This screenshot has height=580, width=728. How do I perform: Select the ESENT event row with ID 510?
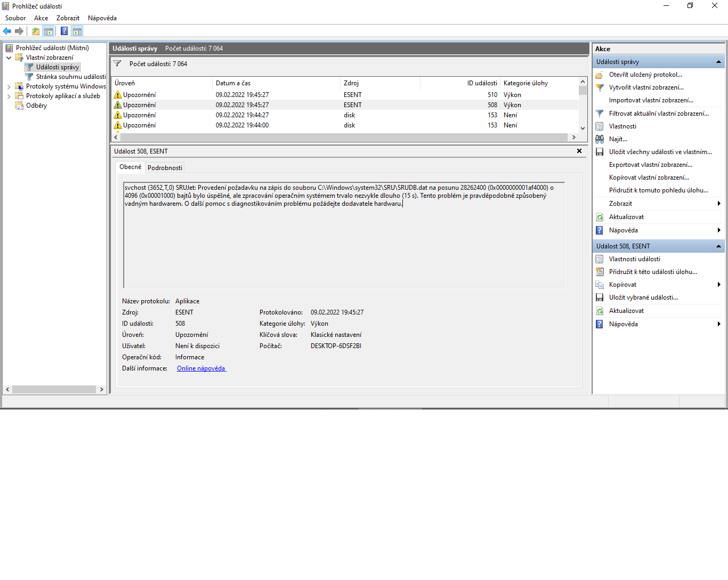pyautogui.click(x=344, y=95)
